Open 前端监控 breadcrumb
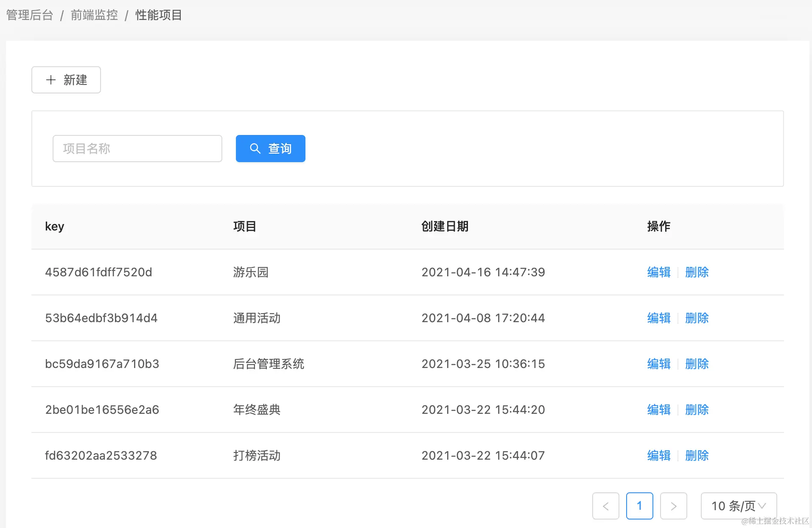The image size is (812, 528). [x=94, y=15]
